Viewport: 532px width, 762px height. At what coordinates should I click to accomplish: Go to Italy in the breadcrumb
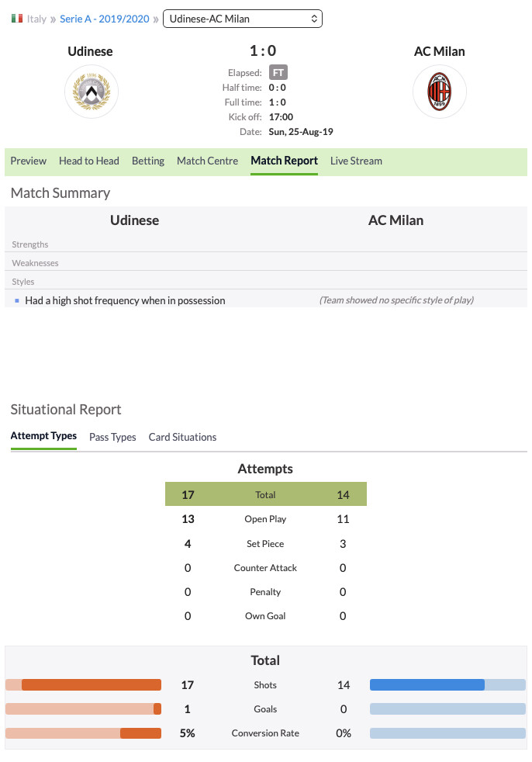(x=36, y=19)
